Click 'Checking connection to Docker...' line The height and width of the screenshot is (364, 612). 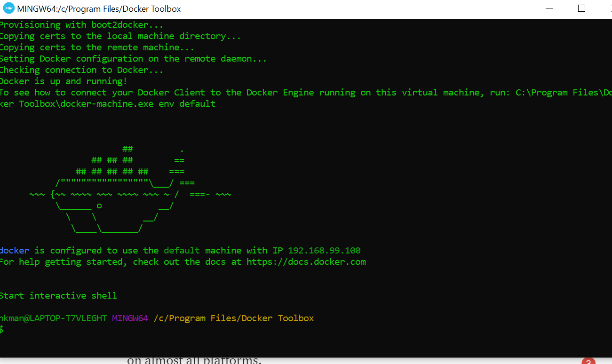82,70
